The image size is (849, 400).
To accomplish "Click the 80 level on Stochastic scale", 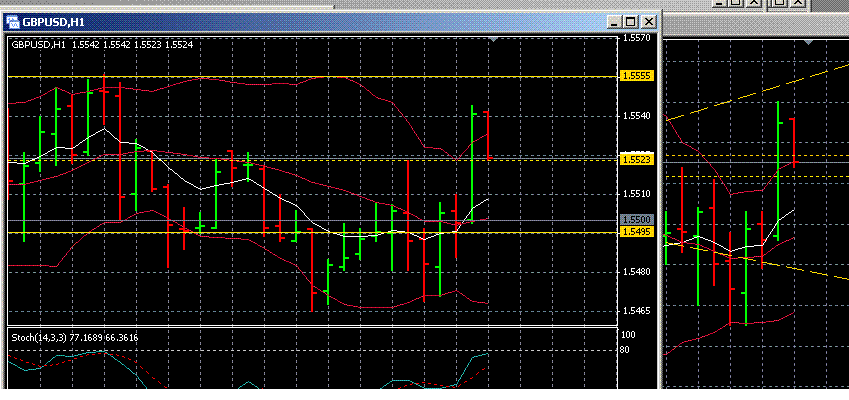I will (625, 350).
